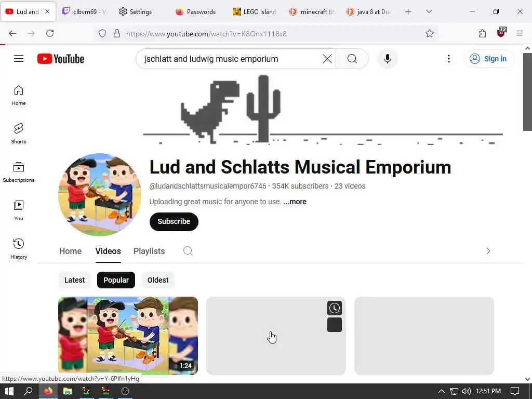Show tracking protection shield info
The height and width of the screenshot is (399, 532).
tap(102, 33)
